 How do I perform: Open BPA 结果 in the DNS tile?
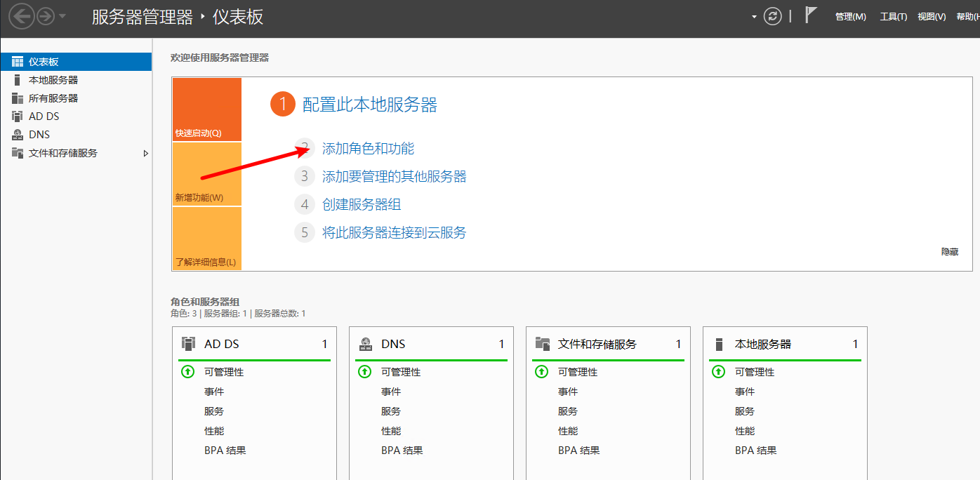pyautogui.click(x=402, y=451)
